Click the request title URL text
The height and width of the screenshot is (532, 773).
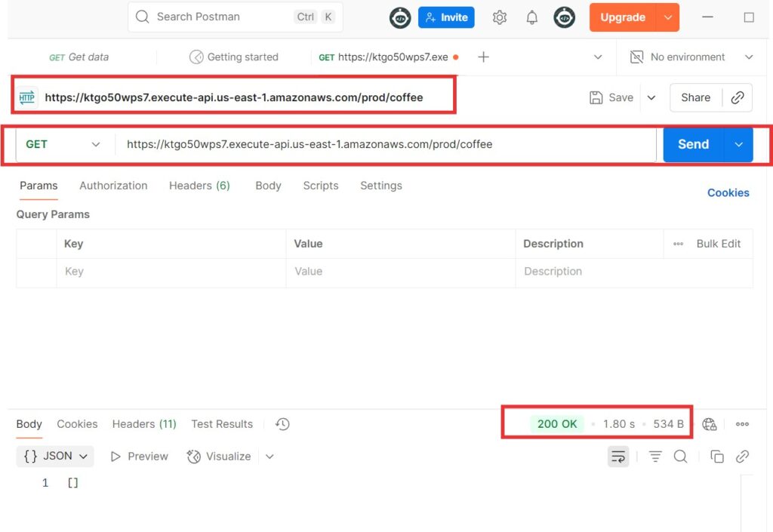pos(234,97)
